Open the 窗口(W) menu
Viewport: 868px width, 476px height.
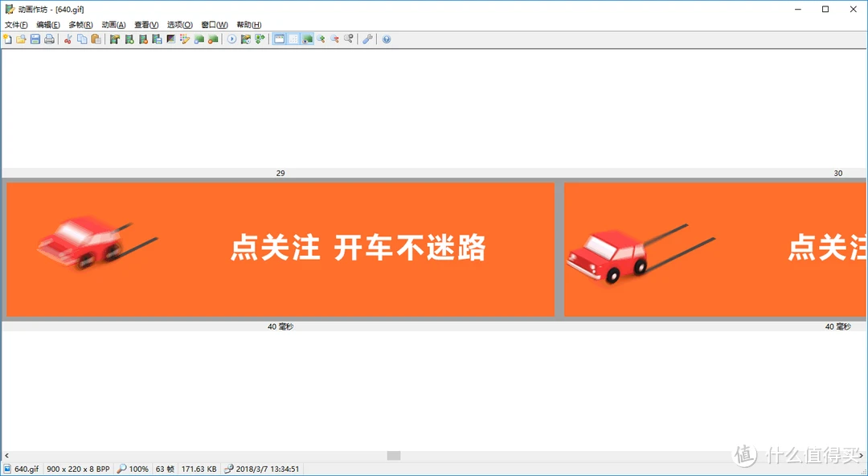(215, 25)
